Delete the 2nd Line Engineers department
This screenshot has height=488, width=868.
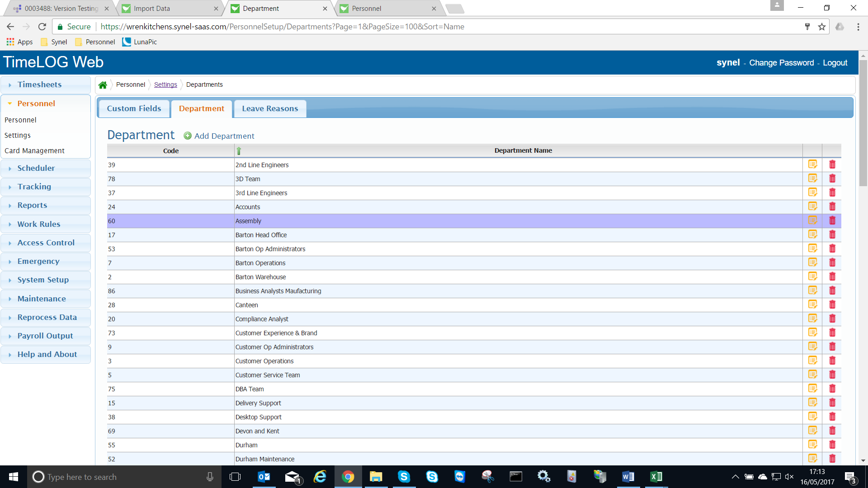tap(832, 164)
